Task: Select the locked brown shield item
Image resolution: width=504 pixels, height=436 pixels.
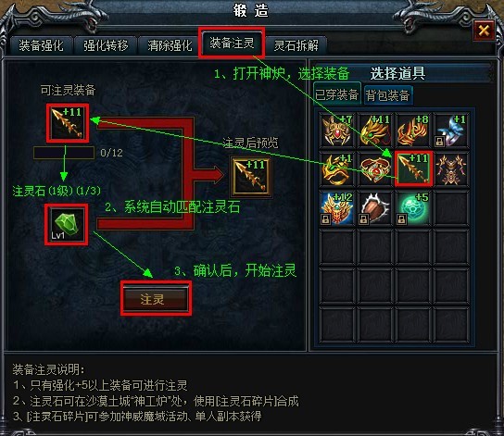Action: pos(375,208)
